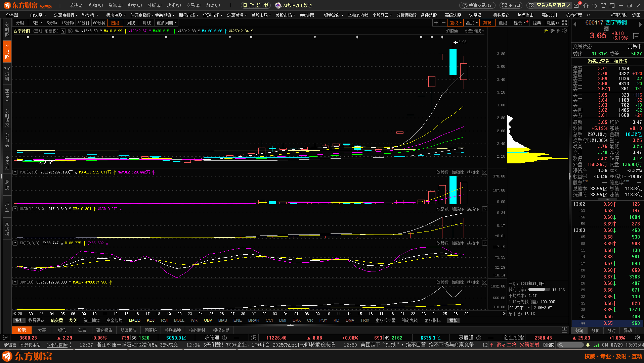Open the 叠加 overlay dropdown
644x363 pixels.
472,23
